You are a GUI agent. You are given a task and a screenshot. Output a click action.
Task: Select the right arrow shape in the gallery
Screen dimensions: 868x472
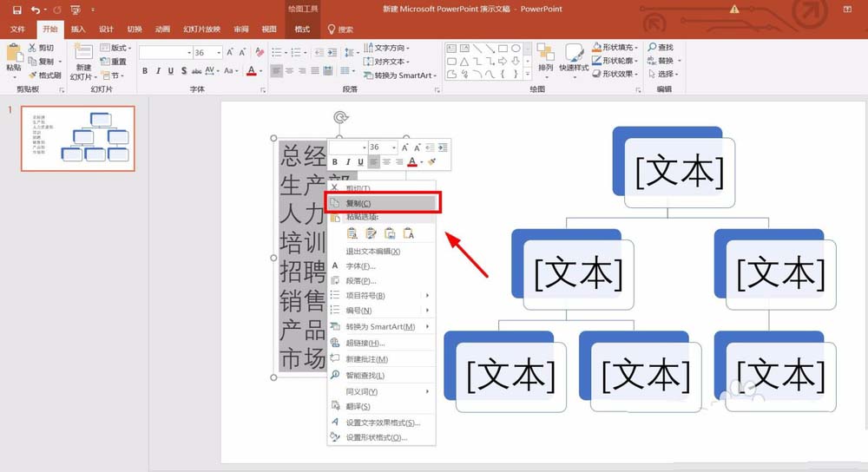click(x=503, y=62)
